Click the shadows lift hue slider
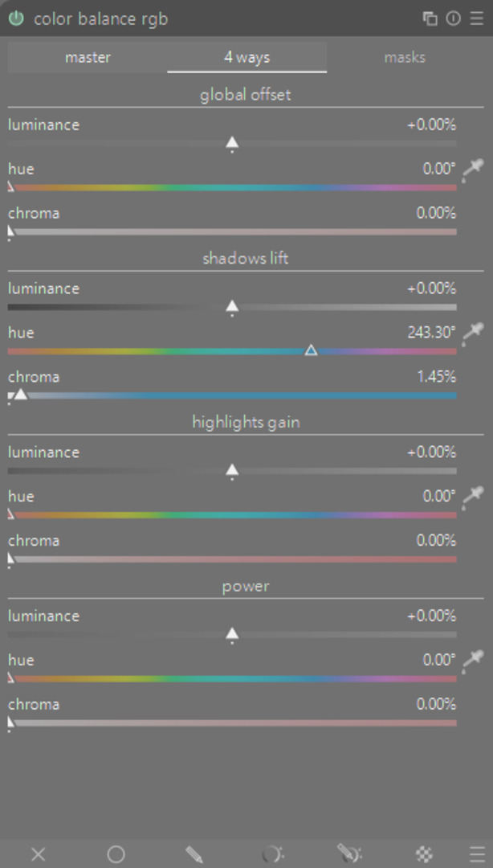This screenshot has height=868, width=493. [x=232, y=351]
